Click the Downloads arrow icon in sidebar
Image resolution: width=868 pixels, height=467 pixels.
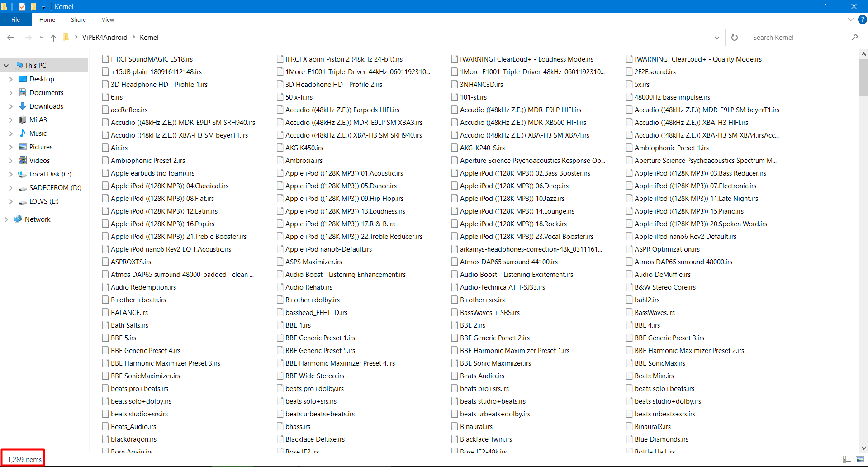pos(23,106)
